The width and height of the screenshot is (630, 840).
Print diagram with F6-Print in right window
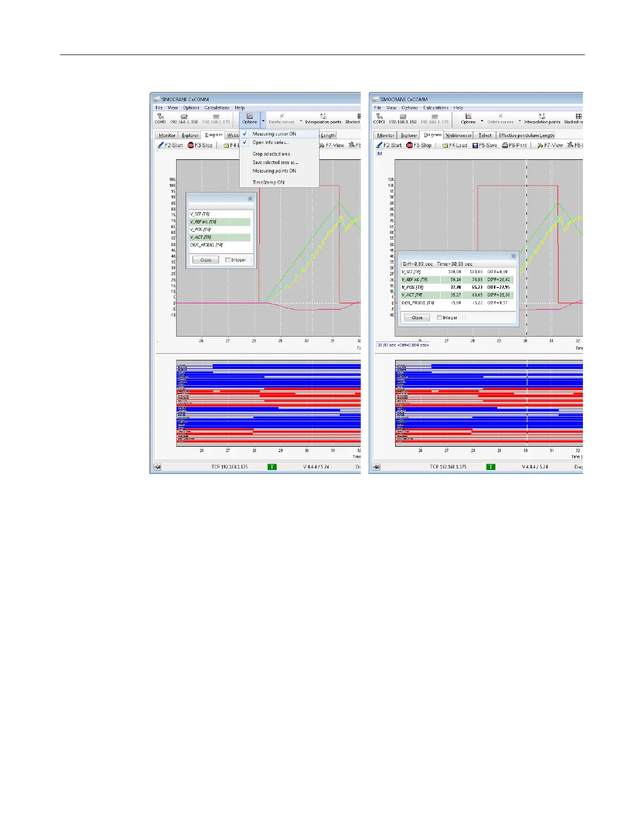[x=514, y=145]
